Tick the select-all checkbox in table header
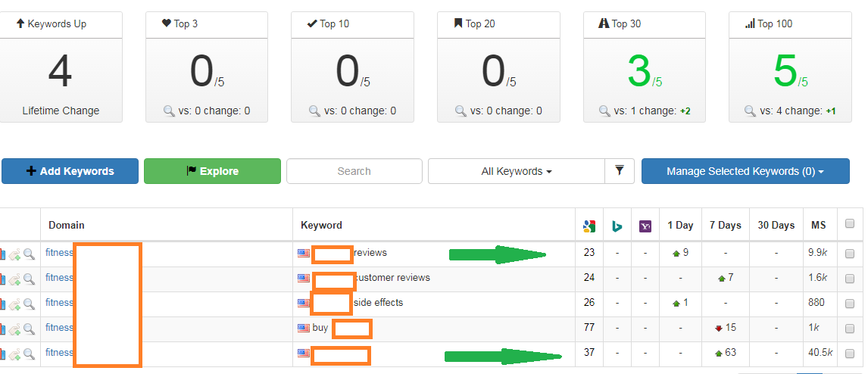868x374 pixels. (x=849, y=225)
